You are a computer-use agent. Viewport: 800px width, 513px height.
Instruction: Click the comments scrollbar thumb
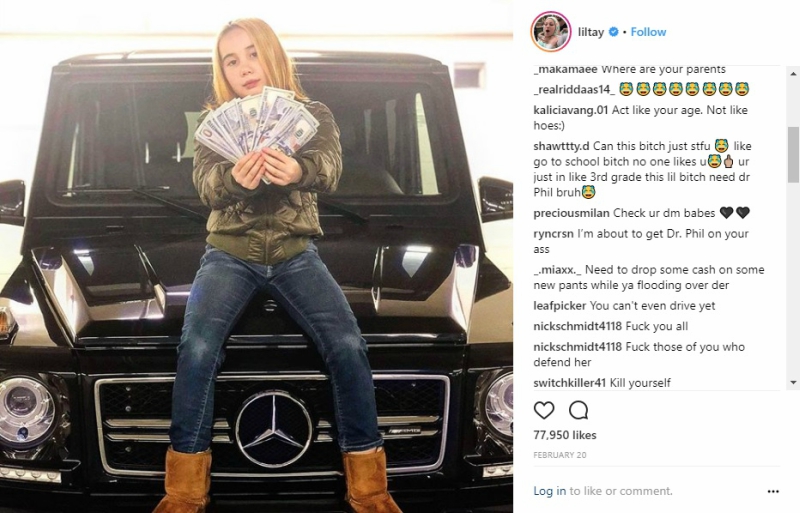coord(793,155)
